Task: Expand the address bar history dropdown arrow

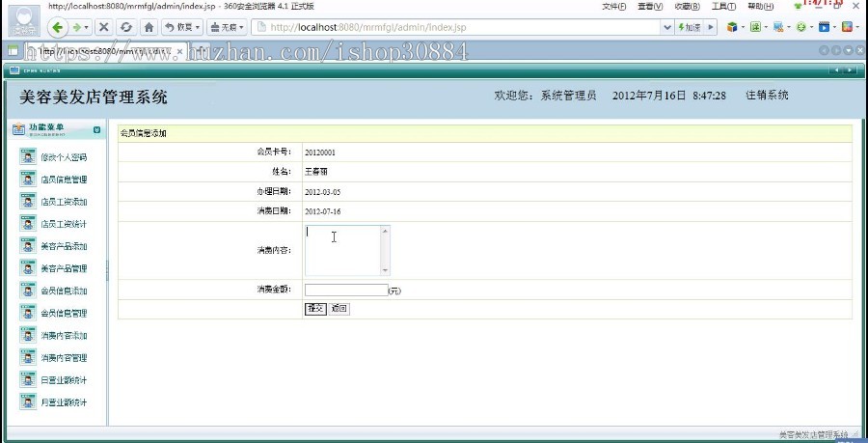Action: click(x=667, y=27)
